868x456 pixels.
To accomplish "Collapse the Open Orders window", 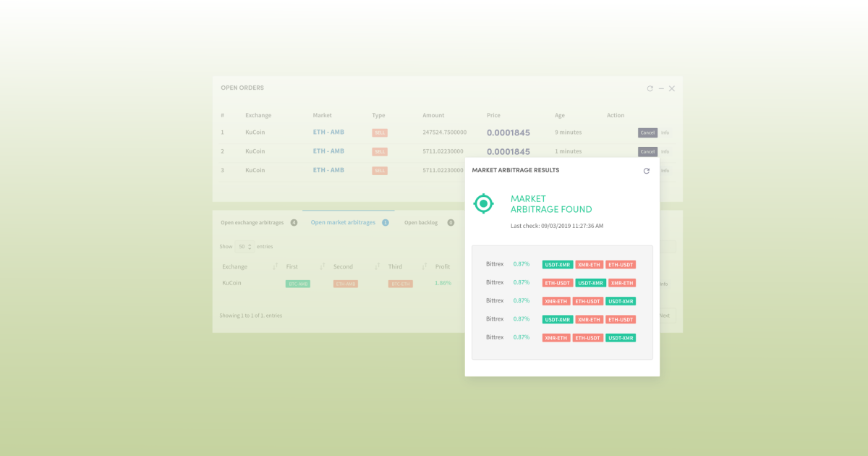I will click(x=660, y=88).
